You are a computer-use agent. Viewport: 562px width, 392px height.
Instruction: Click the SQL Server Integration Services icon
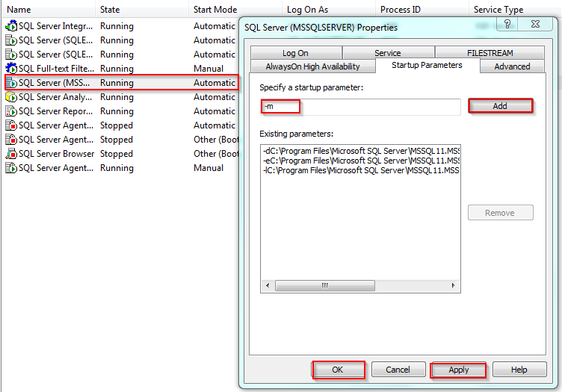11,26
